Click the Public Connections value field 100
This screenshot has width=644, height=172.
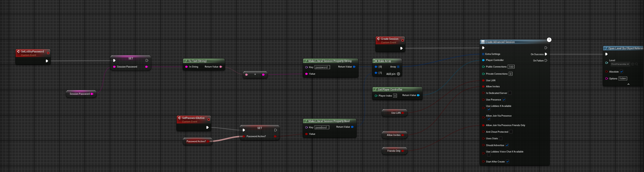tap(511, 67)
